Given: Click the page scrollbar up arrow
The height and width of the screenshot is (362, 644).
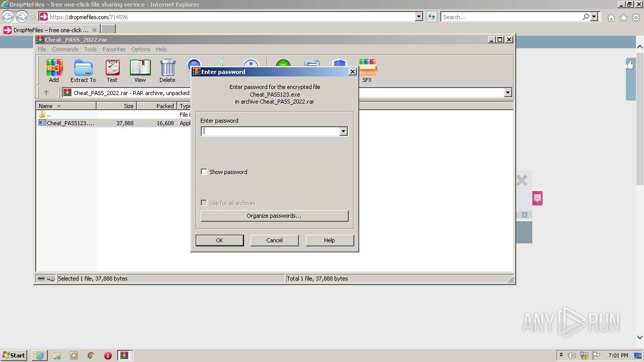Looking at the screenshot, I should tap(640, 47).
